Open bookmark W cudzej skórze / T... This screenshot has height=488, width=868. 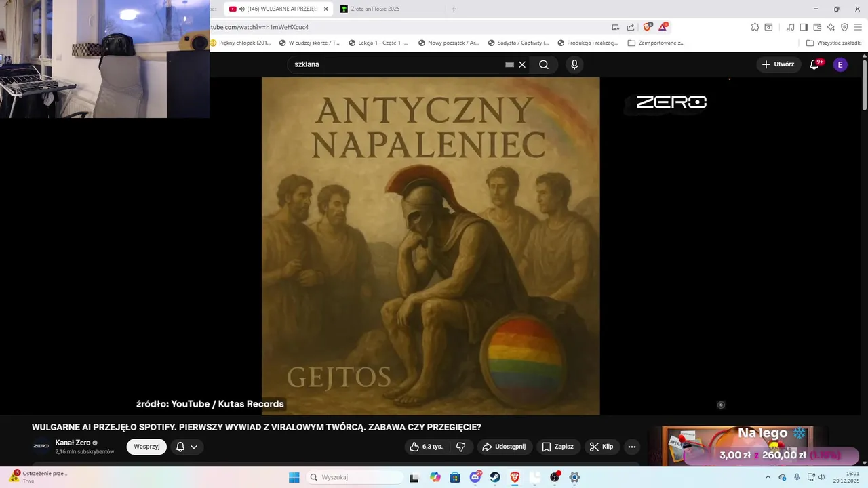point(309,43)
